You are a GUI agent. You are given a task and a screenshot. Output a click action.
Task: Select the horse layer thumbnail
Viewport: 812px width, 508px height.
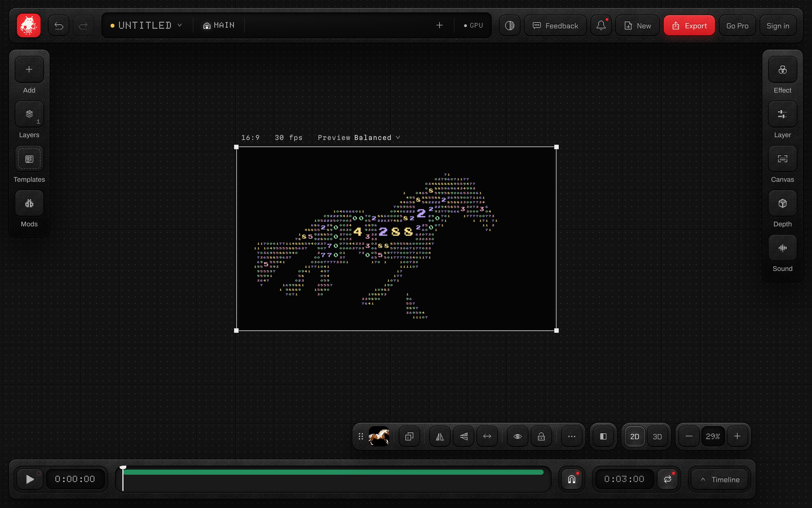379,437
